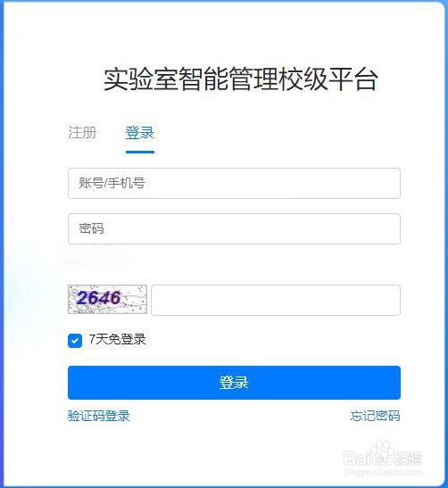Click the Bai letters in Baidu watermark
Screen dimensions: 448x488
pyautogui.click(x=357, y=459)
